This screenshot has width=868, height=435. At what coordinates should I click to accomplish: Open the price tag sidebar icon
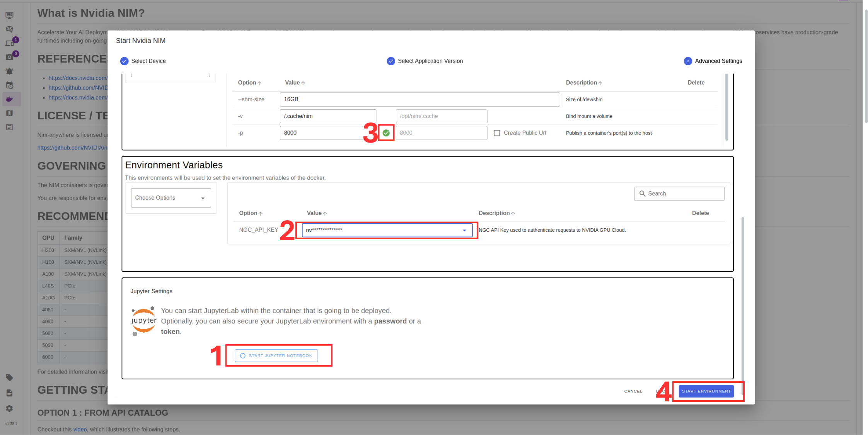(x=10, y=377)
